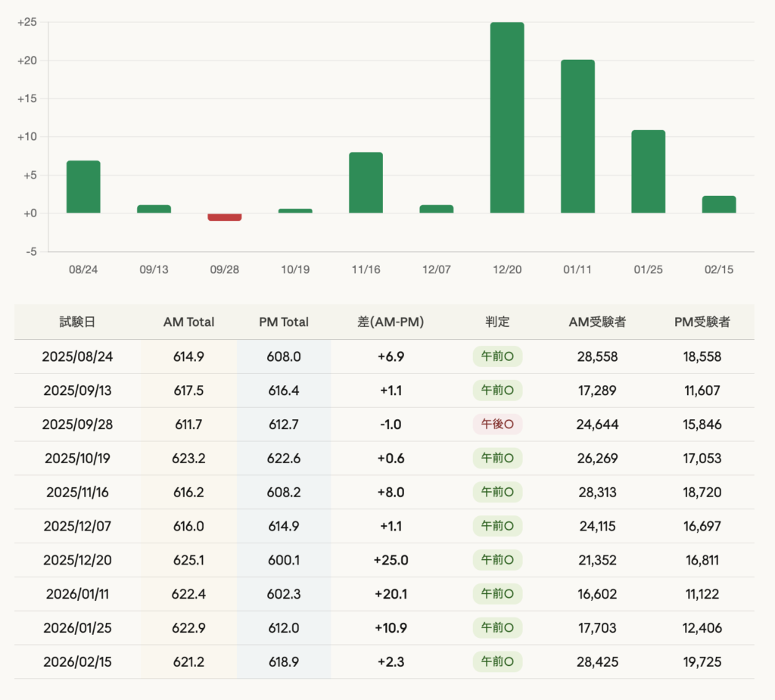
Task: Select the 2026/02/15 date cell
Action: point(77,662)
